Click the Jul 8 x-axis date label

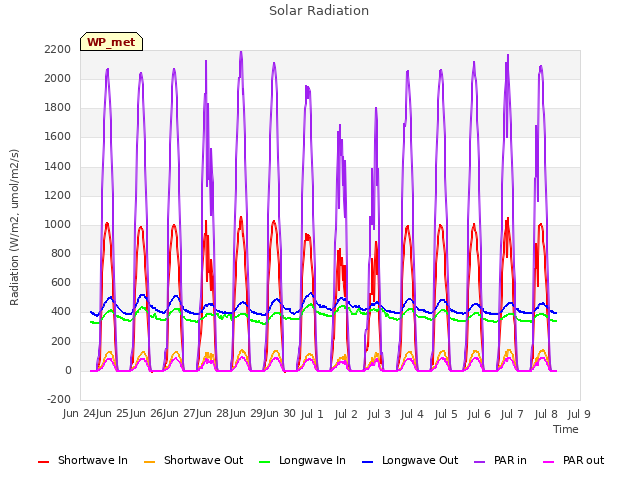546,414
